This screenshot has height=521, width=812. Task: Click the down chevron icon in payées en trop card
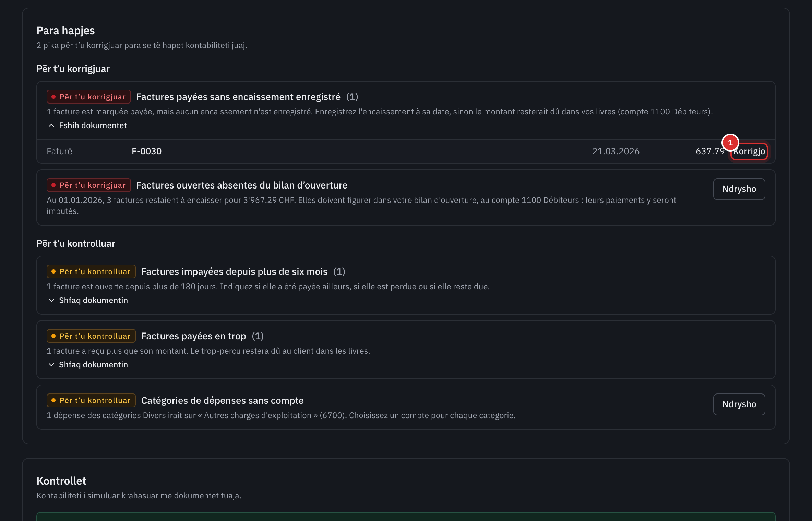(51, 365)
